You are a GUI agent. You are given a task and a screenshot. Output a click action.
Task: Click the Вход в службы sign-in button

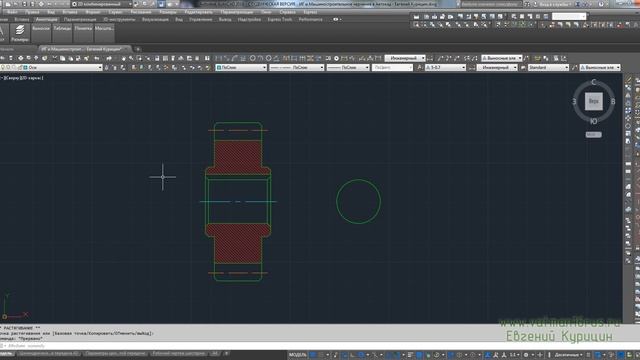click(556, 4)
